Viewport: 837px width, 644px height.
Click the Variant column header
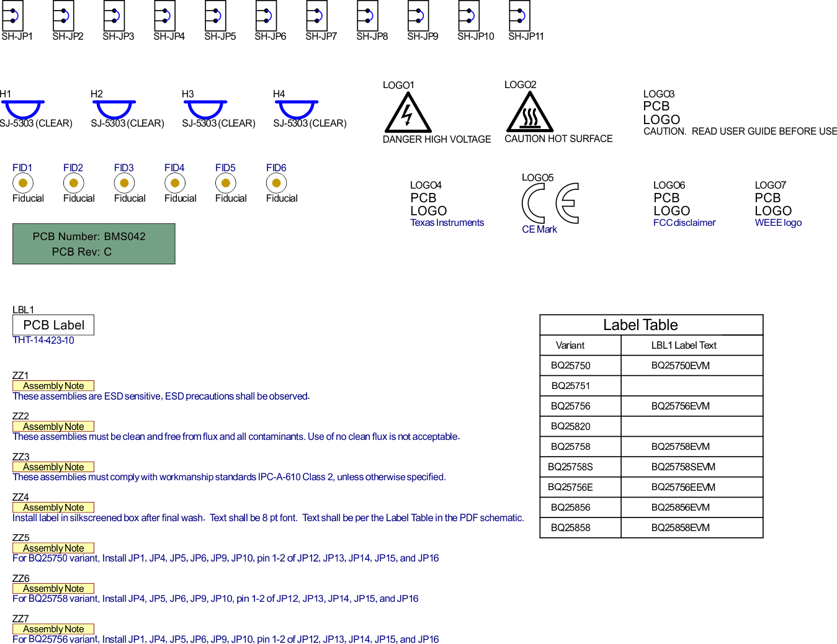click(x=570, y=346)
